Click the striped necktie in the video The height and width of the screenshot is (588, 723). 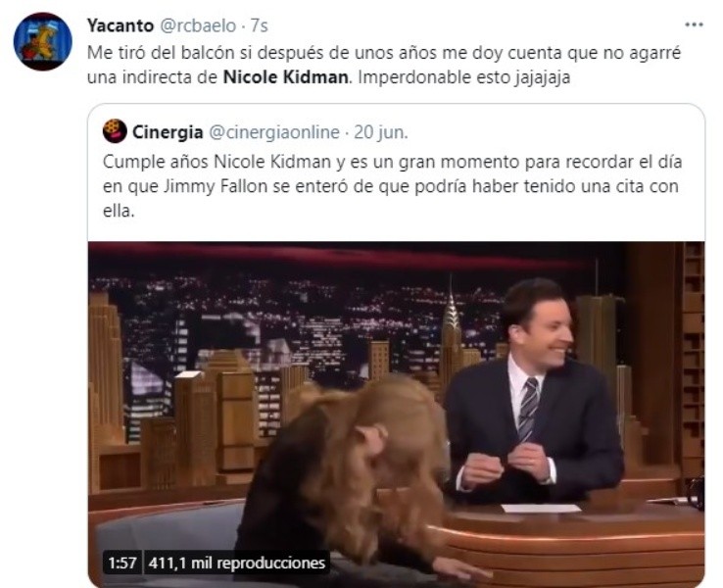527,408
